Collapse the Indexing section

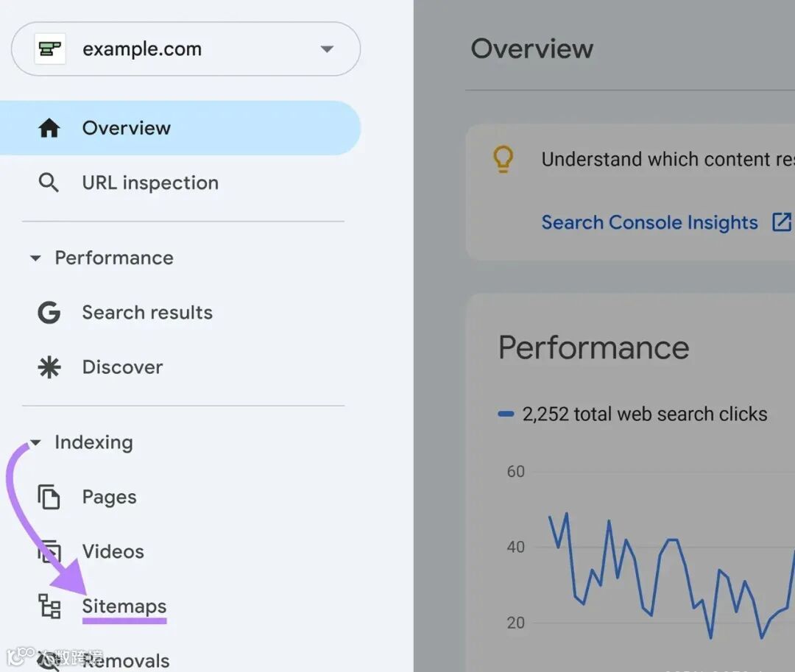(x=35, y=442)
